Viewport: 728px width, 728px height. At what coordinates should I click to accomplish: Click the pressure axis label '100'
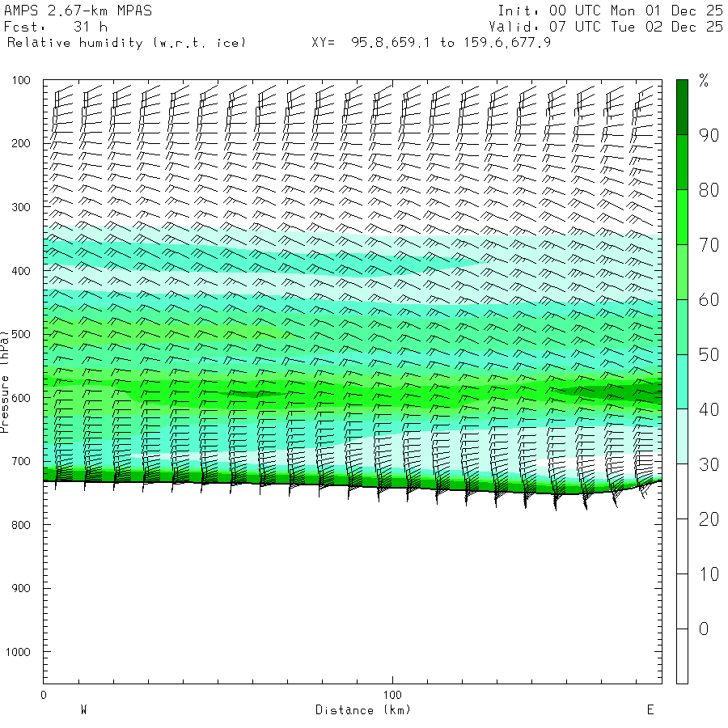pos(21,80)
